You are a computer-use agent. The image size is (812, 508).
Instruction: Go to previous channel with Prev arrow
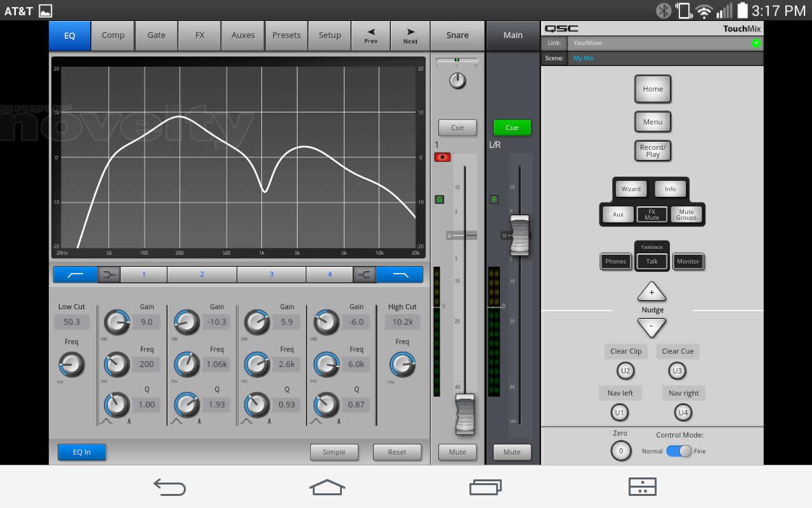[370, 36]
